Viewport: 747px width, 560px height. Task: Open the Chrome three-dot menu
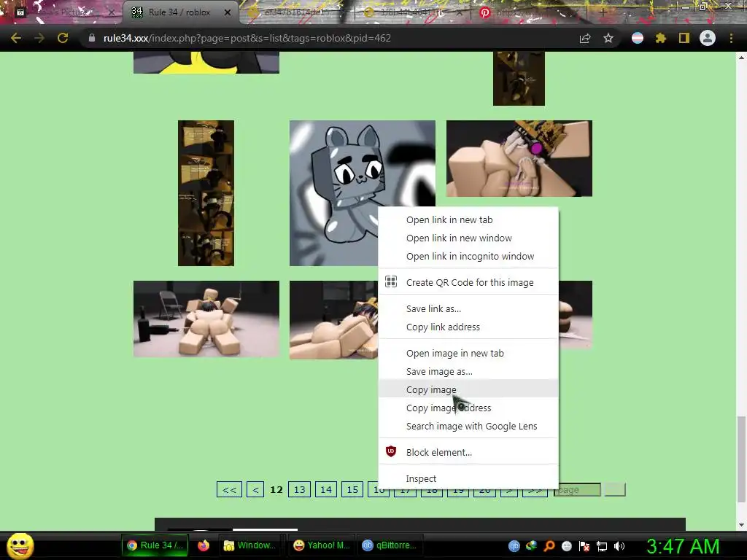click(731, 38)
